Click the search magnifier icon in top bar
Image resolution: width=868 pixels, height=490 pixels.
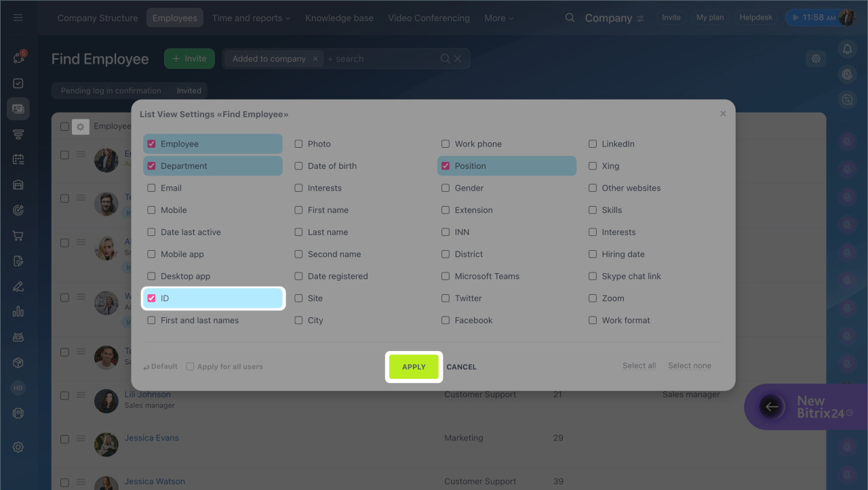point(570,18)
